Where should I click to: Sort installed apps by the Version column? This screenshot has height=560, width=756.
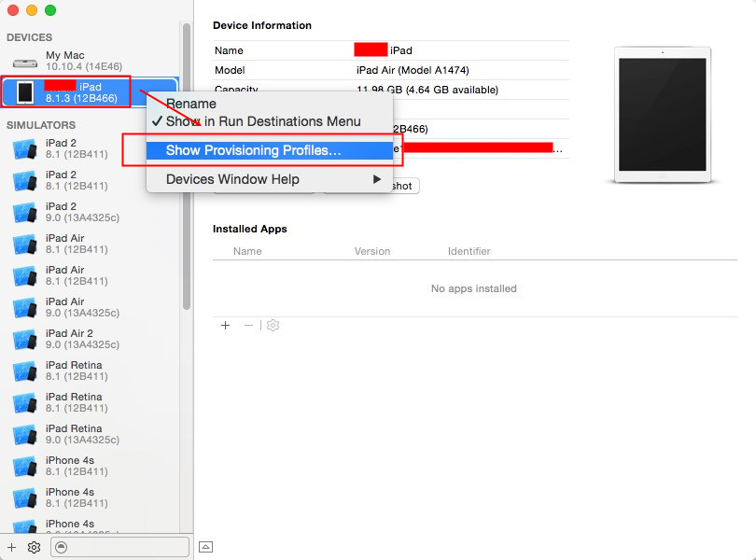pos(372,251)
